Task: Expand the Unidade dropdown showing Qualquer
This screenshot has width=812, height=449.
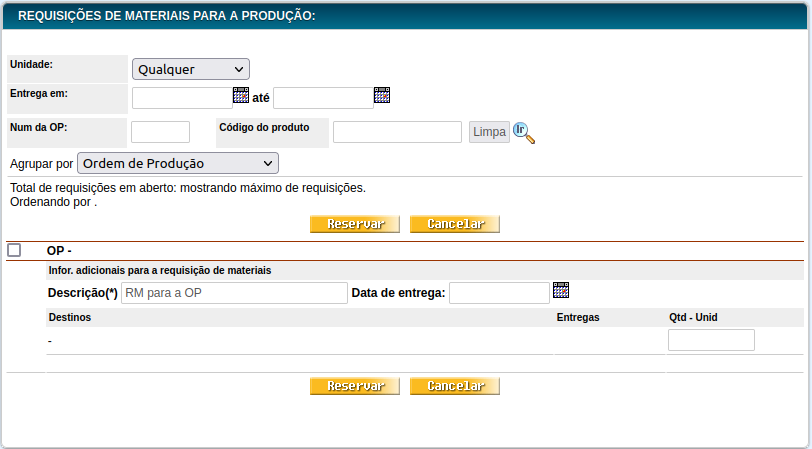Action: [190, 69]
